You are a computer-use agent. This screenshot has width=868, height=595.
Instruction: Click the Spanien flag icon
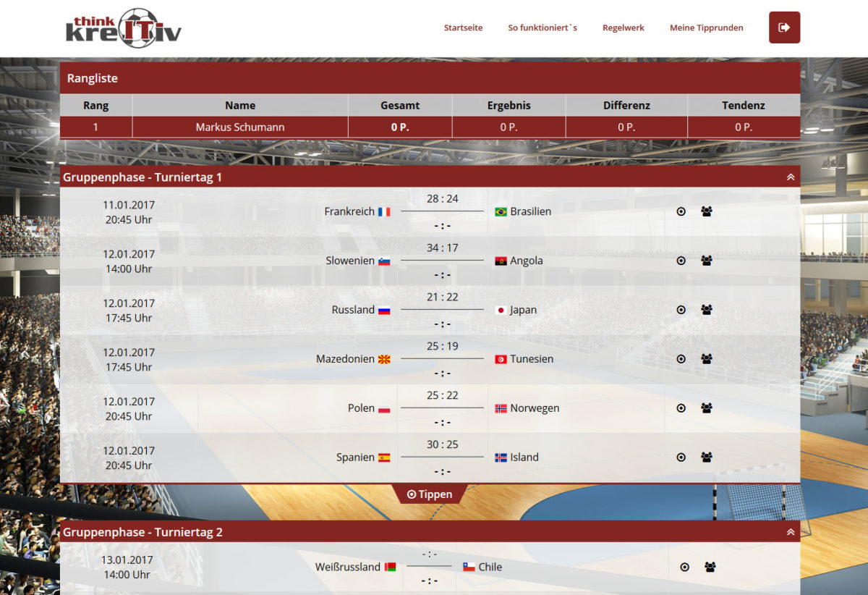[384, 458]
